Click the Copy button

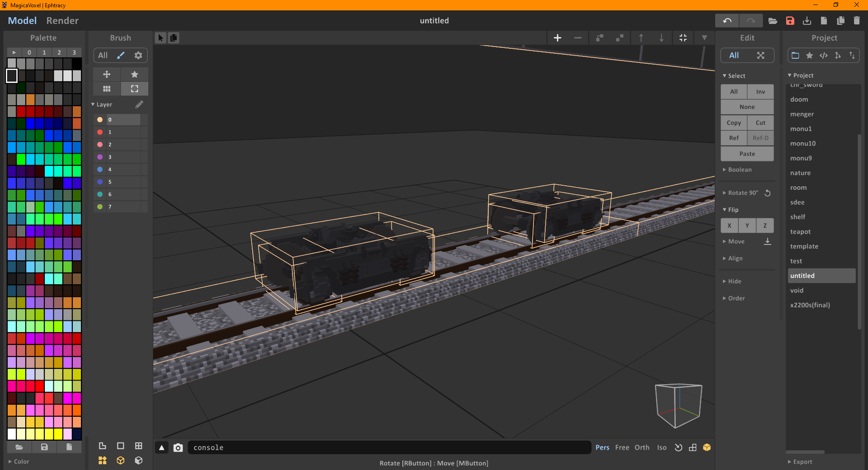tap(733, 123)
